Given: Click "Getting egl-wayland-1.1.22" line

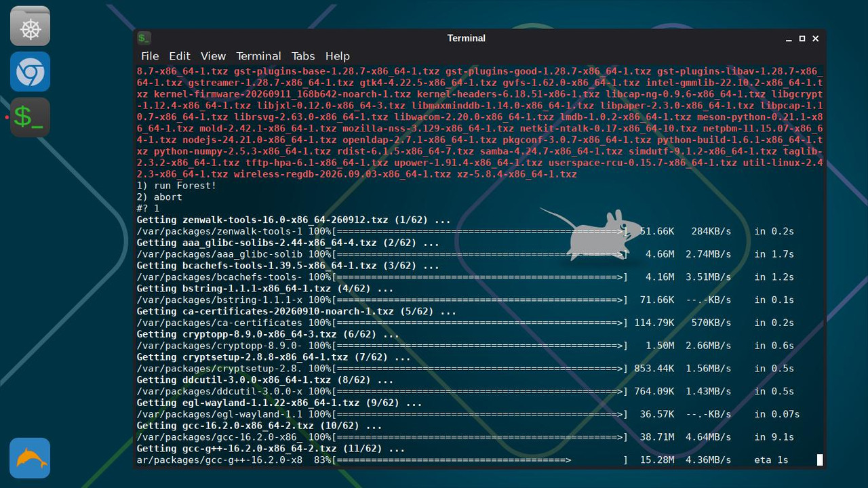Looking at the screenshot, I should (279, 403).
